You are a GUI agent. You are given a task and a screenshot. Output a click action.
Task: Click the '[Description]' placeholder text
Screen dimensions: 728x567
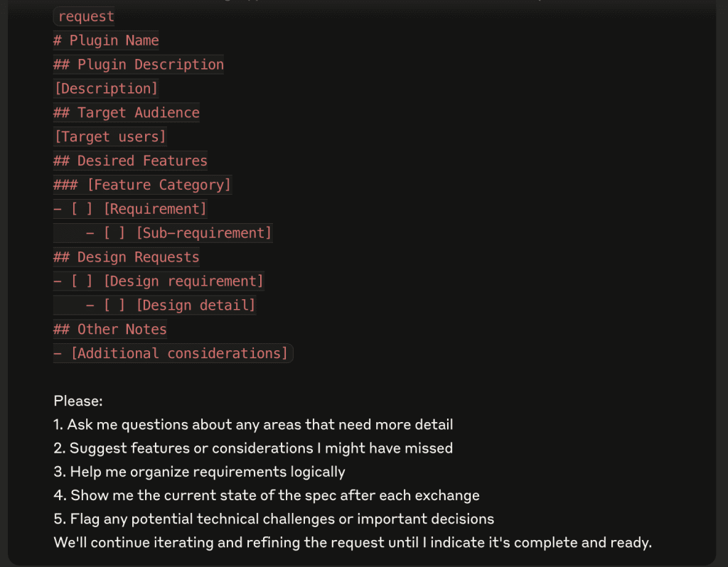coord(107,89)
